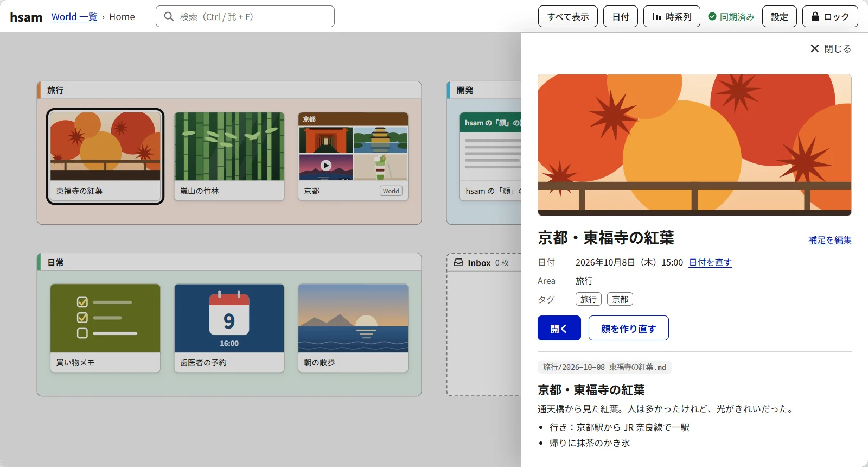This screenshot has width=868, height=467.
Task: Click the play icon on the 京都 card
Action: tap(326, 166)
